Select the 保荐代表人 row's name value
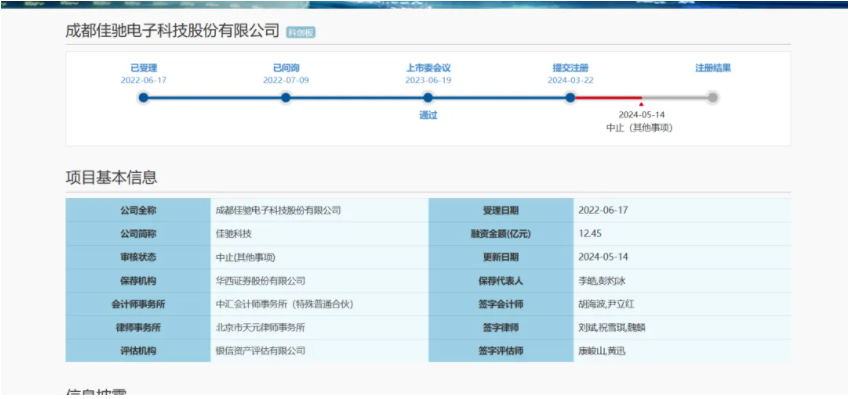The width and height of the screenshot is (852, 399). point(602,281)
